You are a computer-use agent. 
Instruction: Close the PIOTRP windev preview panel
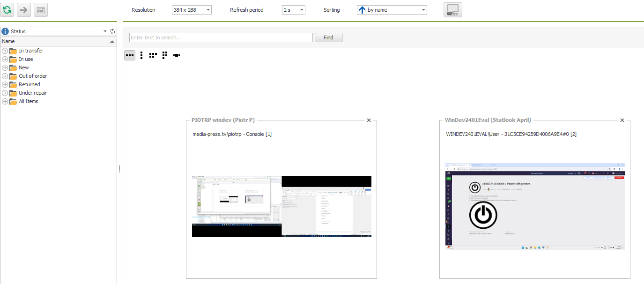pos(369,120)
